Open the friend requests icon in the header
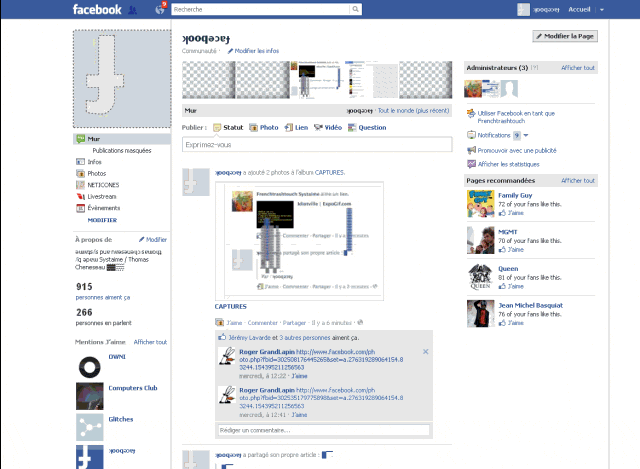Screen dimensions: 640x469 pos(133,10)
